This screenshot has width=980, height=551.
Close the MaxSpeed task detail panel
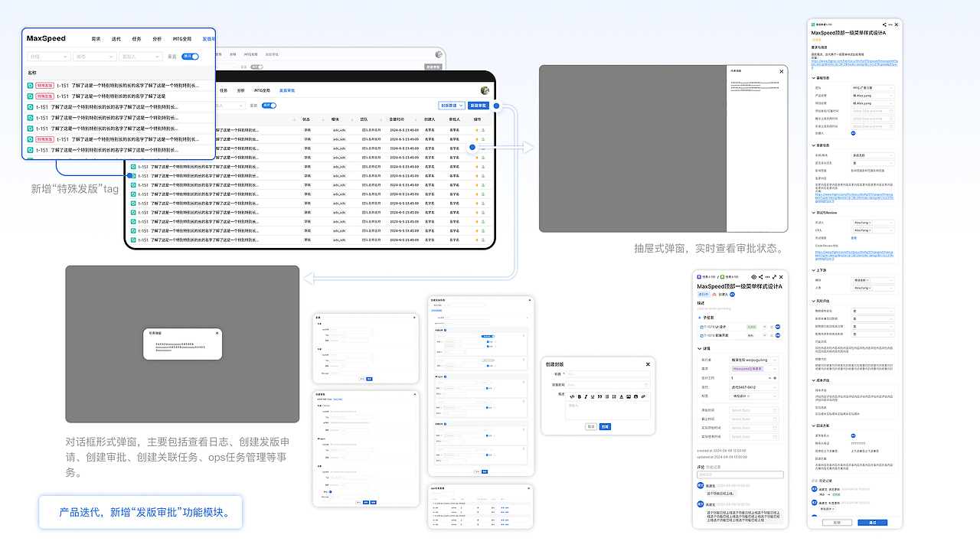click(x=781, y=277)
